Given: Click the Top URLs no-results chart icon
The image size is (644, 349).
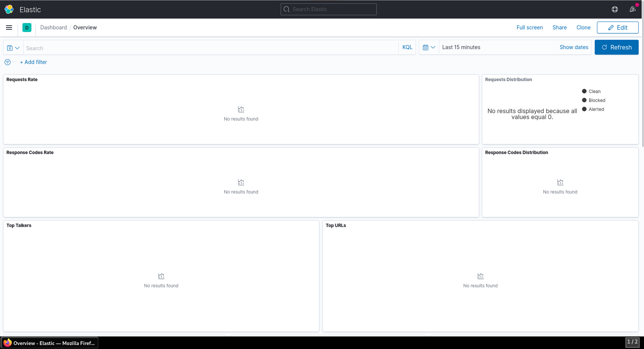Looking at the screenshot, I should pos(480,276).
